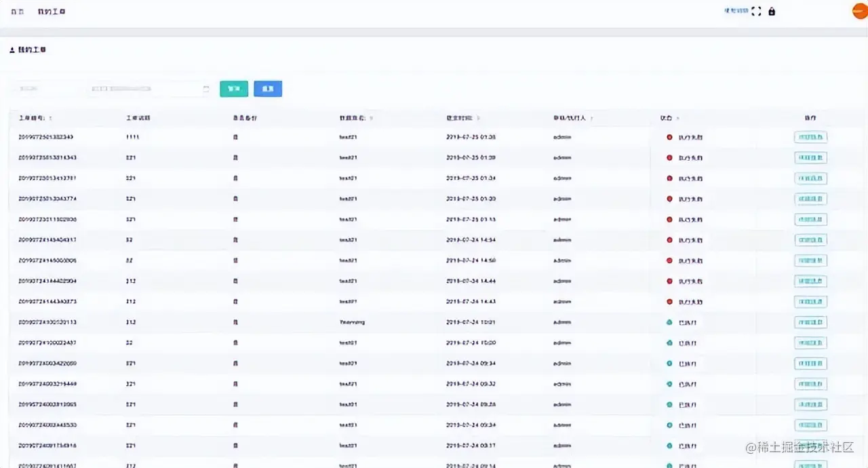Click the 32 description in the 14:54 row
Screen dimensions: 868x468
(x=129, y=240)
